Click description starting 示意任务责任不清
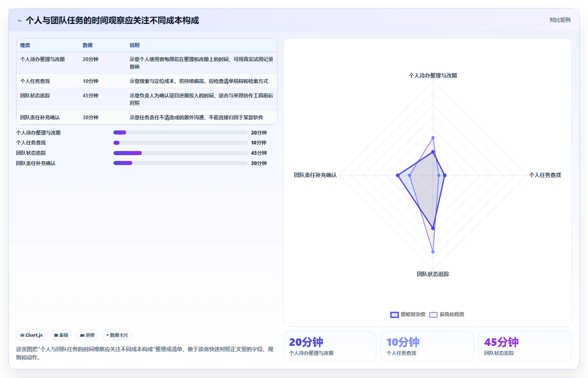The height and width of the screenshot is (378, 588). pyautogui.click(x=196, y=118)
